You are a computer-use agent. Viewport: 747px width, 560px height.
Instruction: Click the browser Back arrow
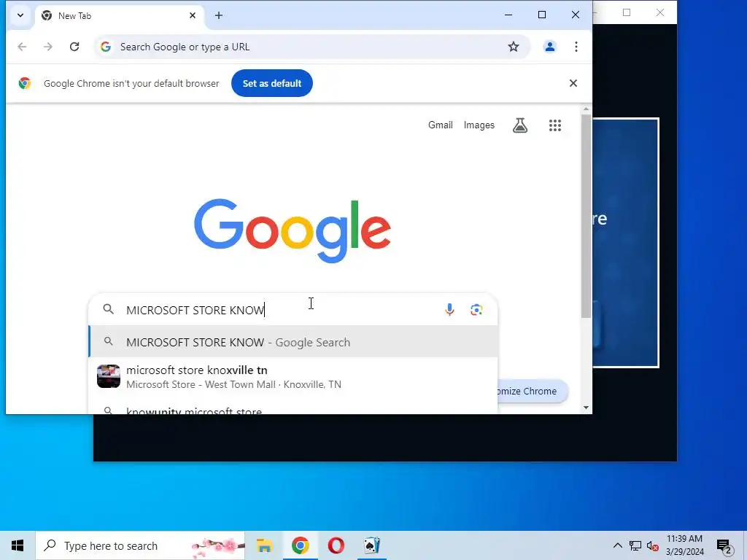tap(22, 47)
